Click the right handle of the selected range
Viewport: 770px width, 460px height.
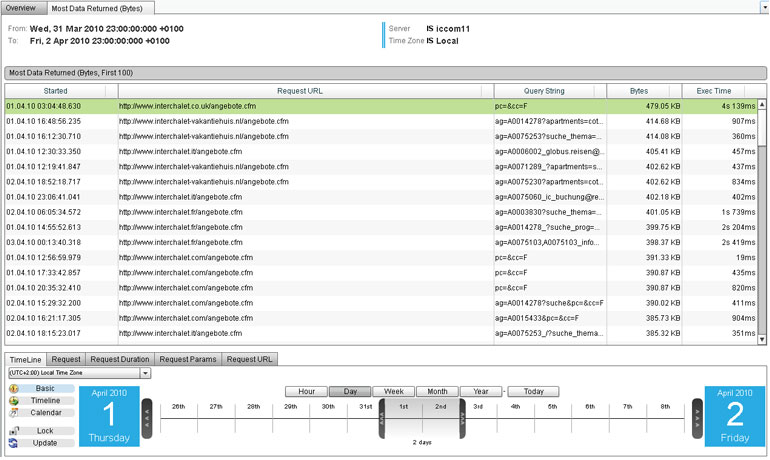pos(462,418)
